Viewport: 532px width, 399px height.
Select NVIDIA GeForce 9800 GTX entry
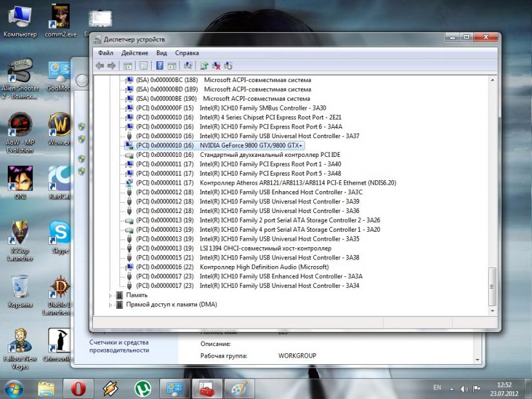[x=251, y=146]
